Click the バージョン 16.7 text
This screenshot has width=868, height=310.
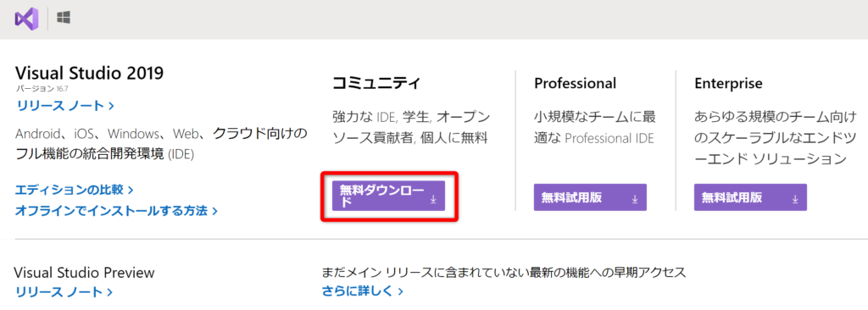click(42, 88)
